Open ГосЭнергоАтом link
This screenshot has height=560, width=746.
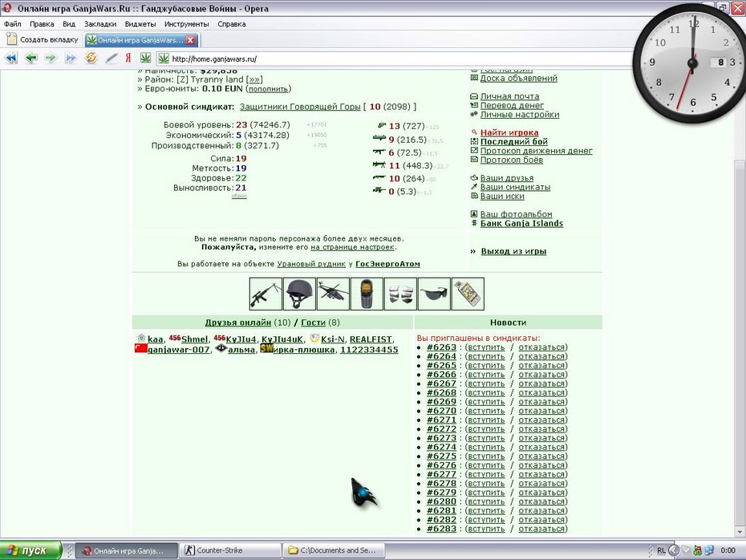387,264
